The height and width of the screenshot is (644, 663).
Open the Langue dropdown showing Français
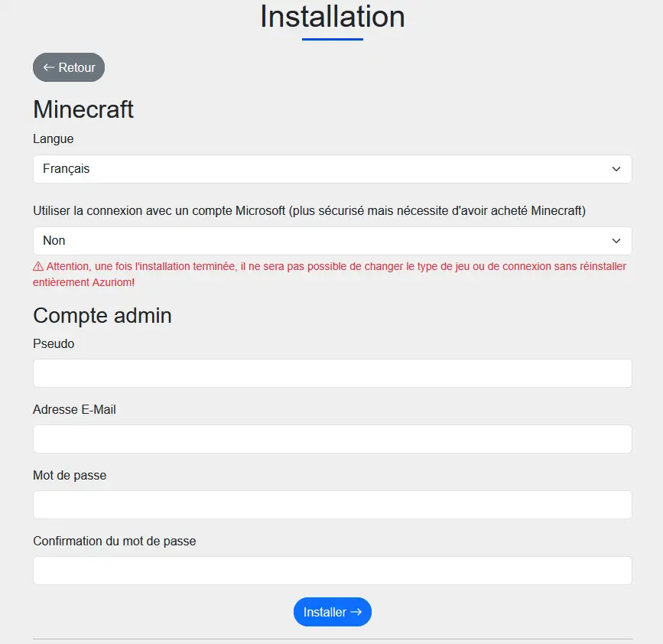click(x=332, y=169)
